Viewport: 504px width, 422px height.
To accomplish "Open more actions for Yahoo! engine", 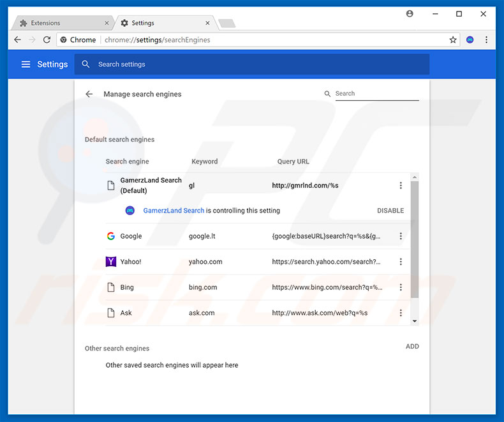I will pyautogui.click(x=401, y=262).
